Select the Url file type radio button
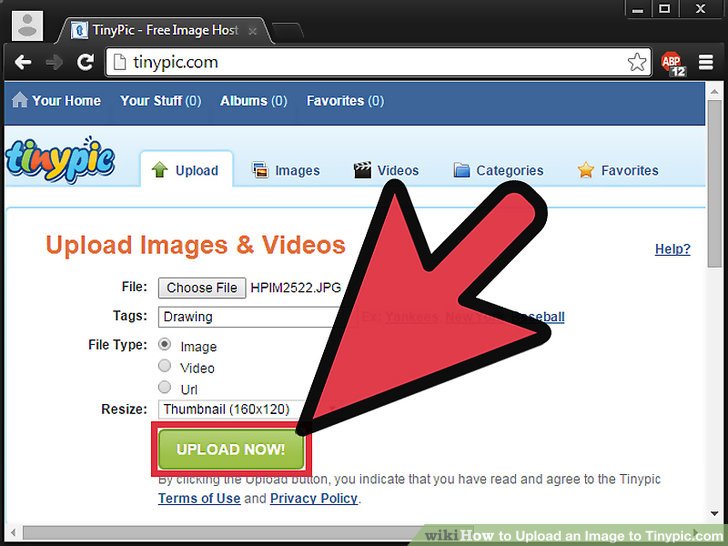The height and width of the screenshot is (546, 728). 164,387
